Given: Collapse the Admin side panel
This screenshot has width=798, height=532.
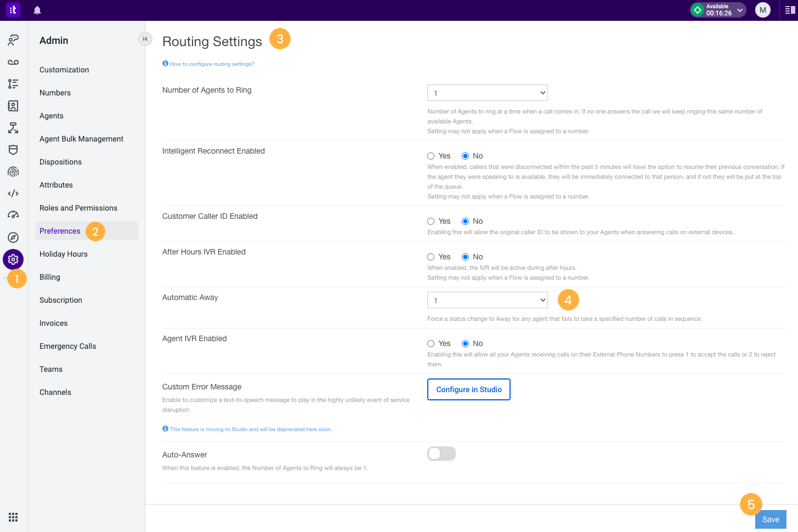Looking at the screenshot, I should [145, 39].
